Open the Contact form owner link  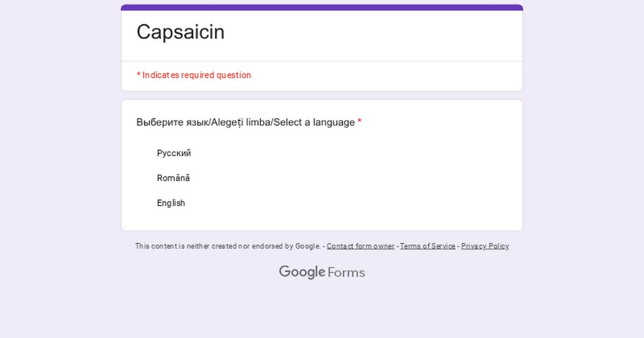360,246
